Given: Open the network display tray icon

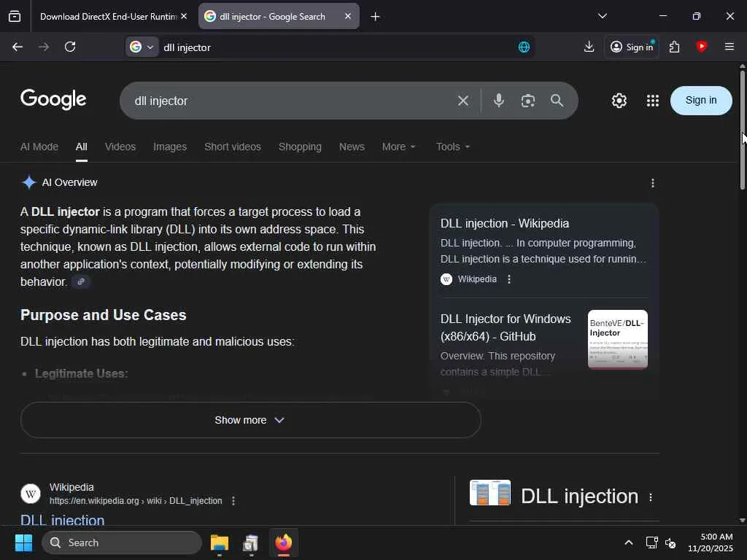Looking at the screenshot, I should [651, 542].
